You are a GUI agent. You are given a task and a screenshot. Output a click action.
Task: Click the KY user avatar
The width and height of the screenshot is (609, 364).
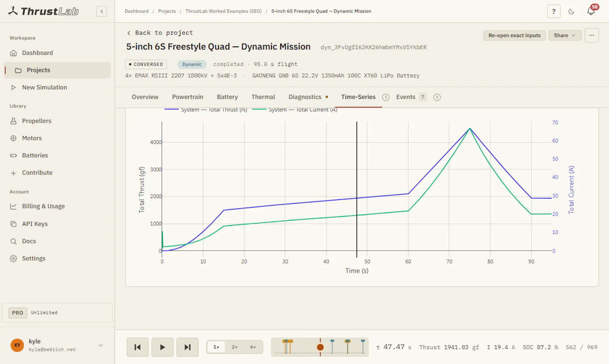tap(17, 345)
